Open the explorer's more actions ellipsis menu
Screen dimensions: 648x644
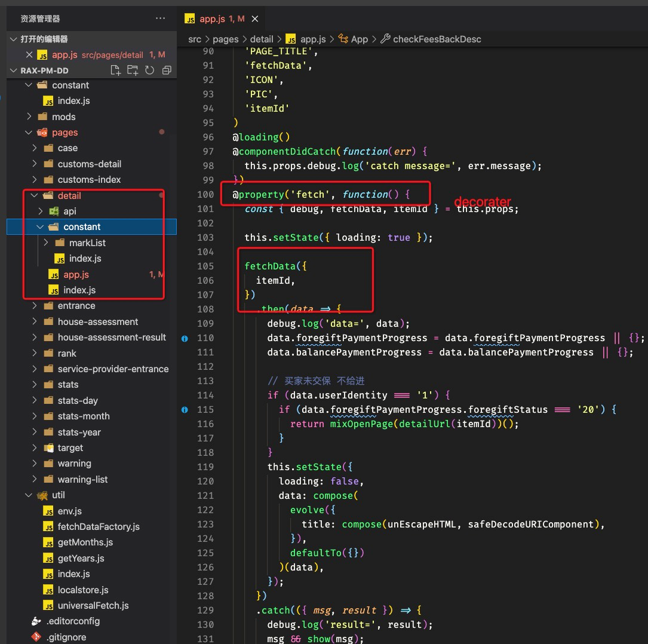[x=160, y=19]
